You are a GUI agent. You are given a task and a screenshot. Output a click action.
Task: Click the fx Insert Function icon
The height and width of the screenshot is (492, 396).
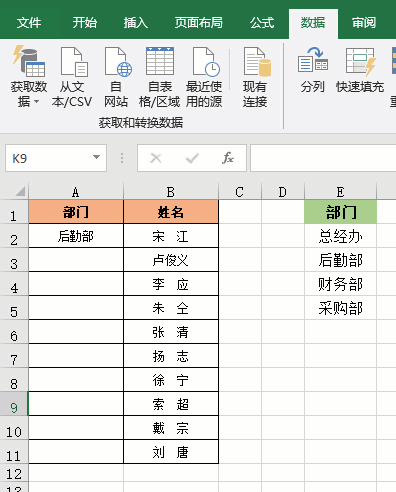click(228, 158)
